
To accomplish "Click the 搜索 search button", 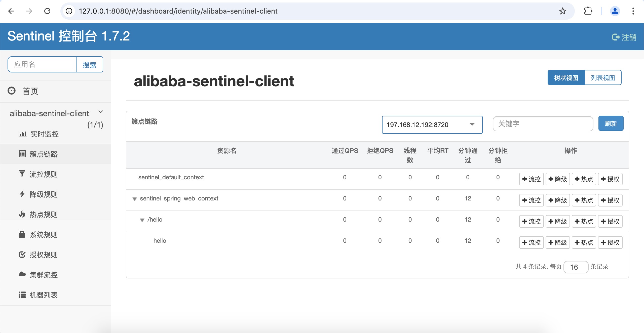I will pos(90,65).
